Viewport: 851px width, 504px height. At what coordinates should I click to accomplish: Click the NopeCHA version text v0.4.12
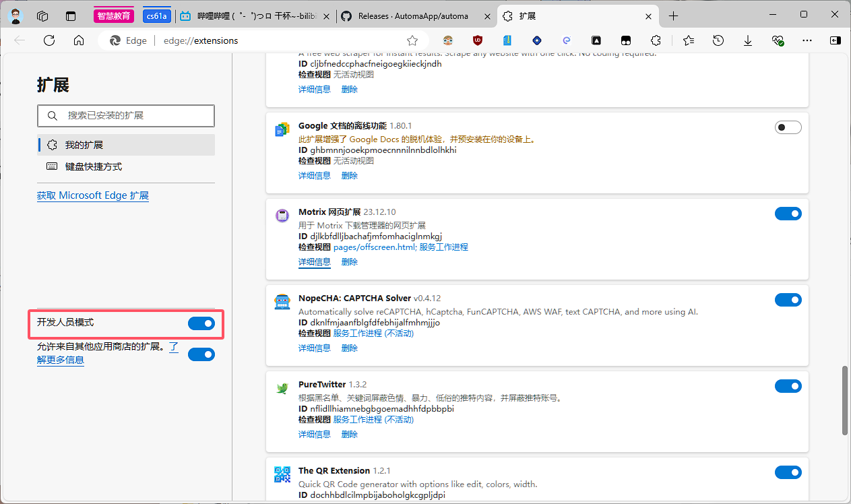point(427,298)
